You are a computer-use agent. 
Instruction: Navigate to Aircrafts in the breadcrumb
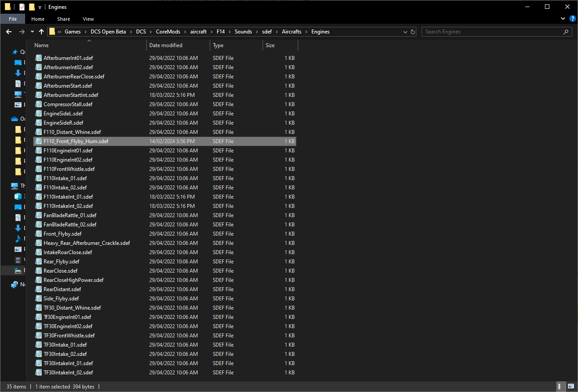(x=292, y=32)
